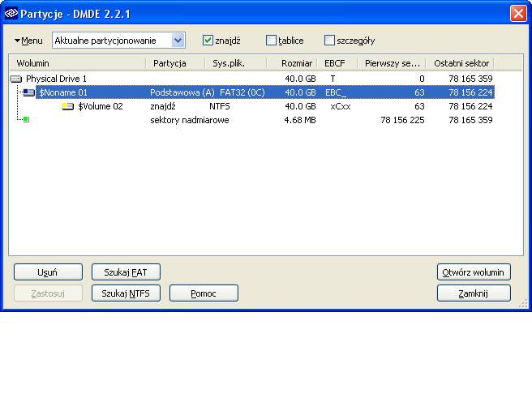Click the znajdź cell in $Volume 02 row

coord(163,106)
